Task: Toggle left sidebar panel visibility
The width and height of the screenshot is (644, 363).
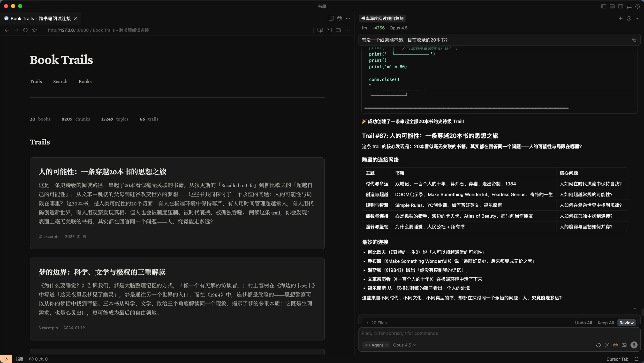Action: click(x=603, y=6)
